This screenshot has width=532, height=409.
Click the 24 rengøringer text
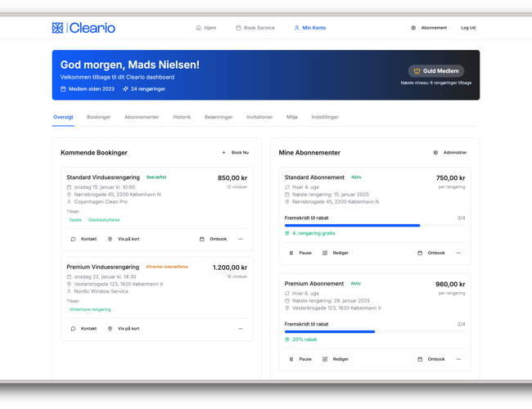[148, 89]
